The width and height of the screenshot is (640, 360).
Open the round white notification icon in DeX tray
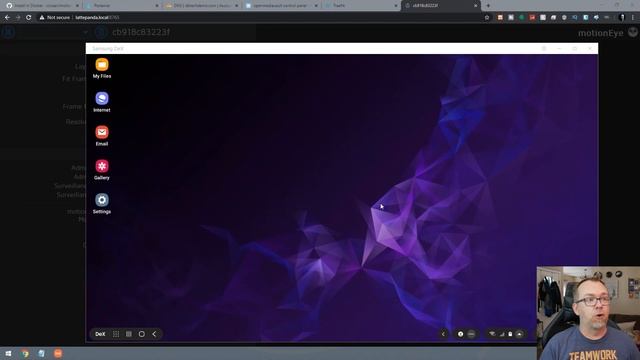tap(460, 334)
